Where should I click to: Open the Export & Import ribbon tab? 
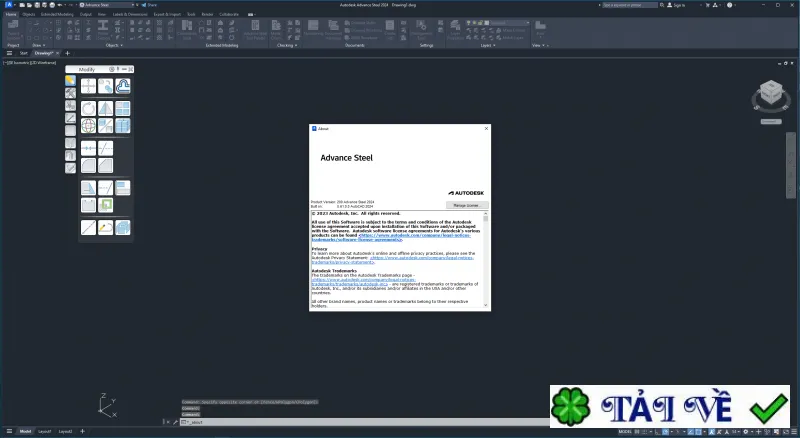[167, 14]
